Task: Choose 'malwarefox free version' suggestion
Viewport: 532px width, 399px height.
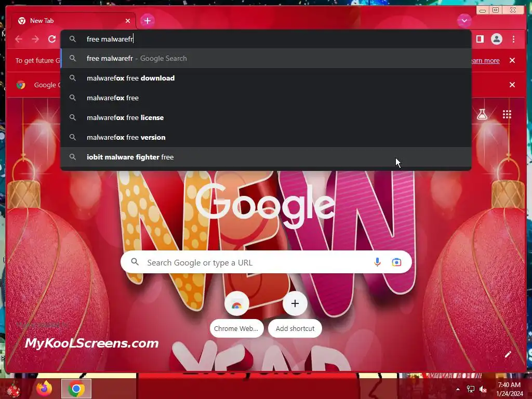Action: (x=266, y=137)
